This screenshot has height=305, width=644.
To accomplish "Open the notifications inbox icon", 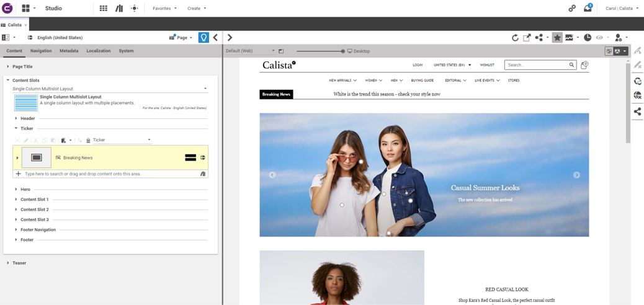I will click(x=588, y=8).
